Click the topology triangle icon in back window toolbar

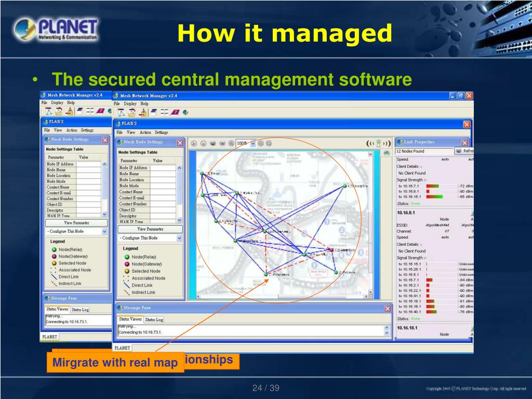(x=48, y=111)
